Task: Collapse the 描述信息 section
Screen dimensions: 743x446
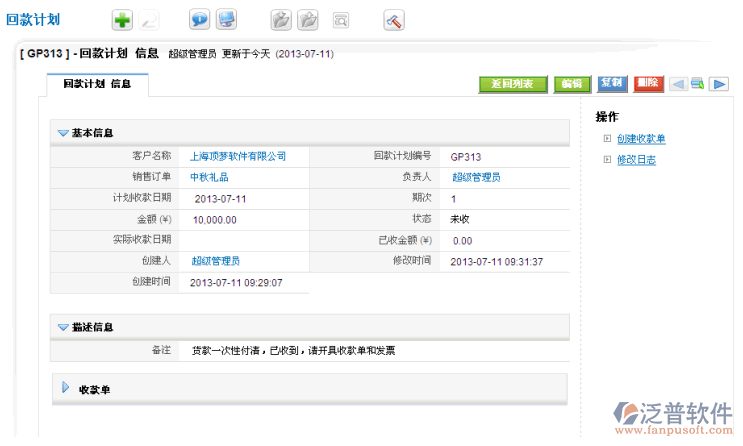Action: point(63,327)
